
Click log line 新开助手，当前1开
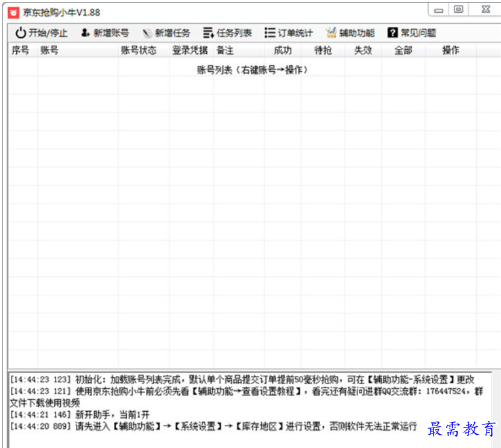pyautogui.click(x=80, y=415)
